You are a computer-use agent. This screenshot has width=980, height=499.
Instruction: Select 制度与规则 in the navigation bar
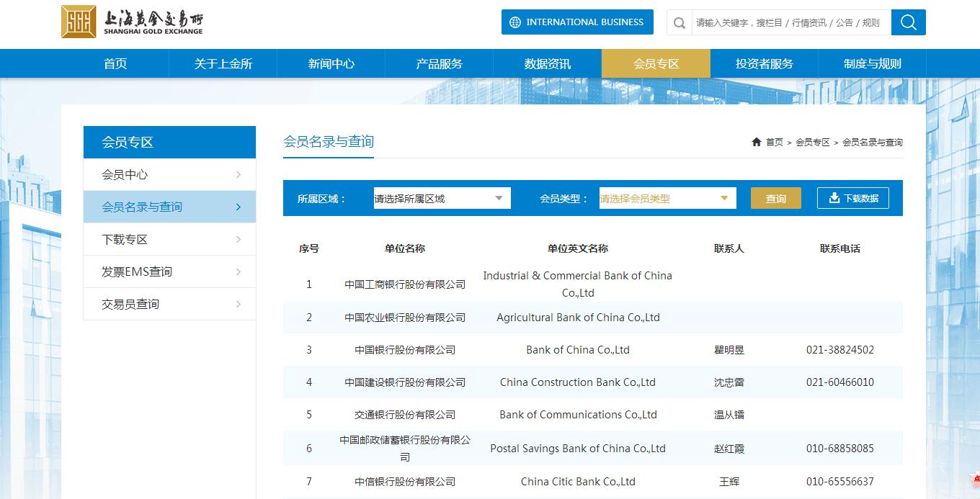point(872,63)
